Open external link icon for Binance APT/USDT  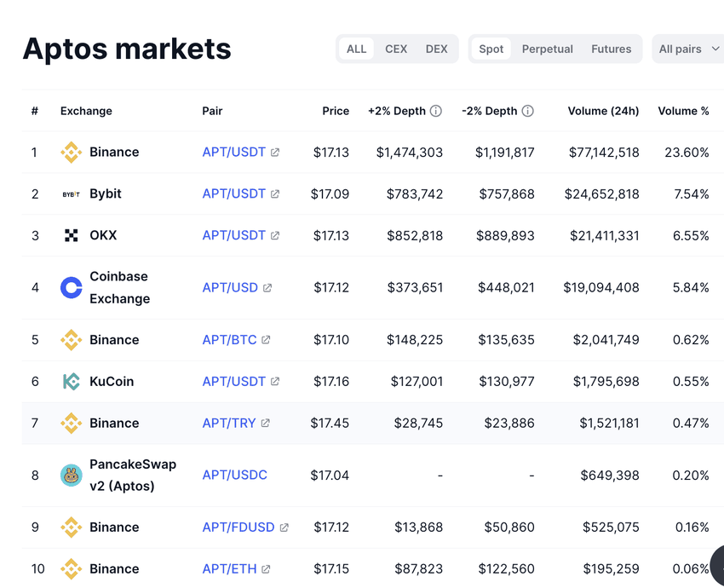[275, 153]
